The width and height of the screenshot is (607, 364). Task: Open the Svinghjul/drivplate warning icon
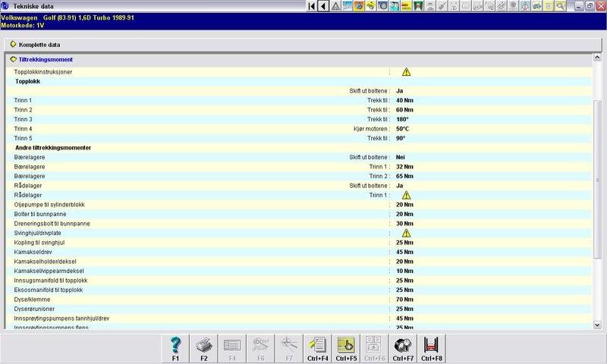tap(406, 233)
